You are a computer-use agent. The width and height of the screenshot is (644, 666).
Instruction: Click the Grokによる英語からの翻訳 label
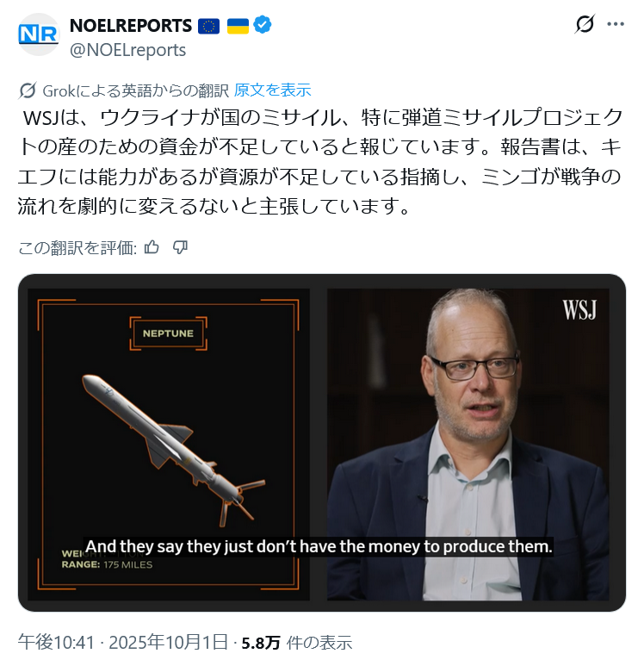[x=136, y=90]
